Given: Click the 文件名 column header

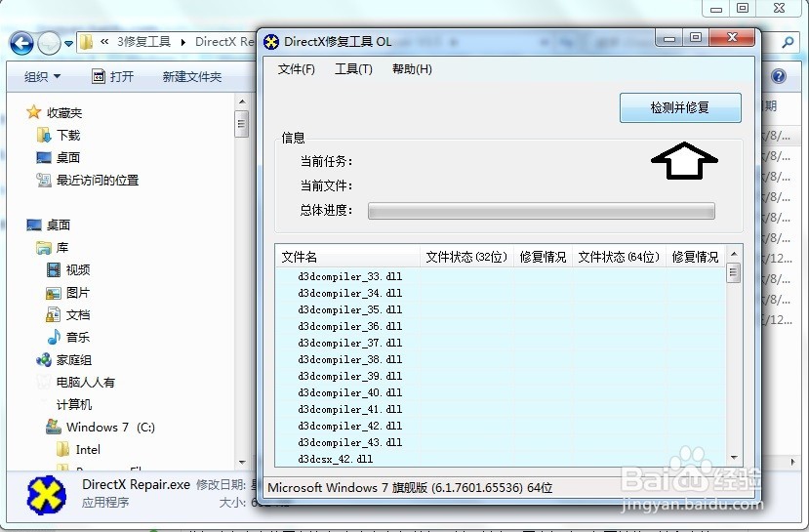Looking at the screenshot, I should tap(347, 257).
